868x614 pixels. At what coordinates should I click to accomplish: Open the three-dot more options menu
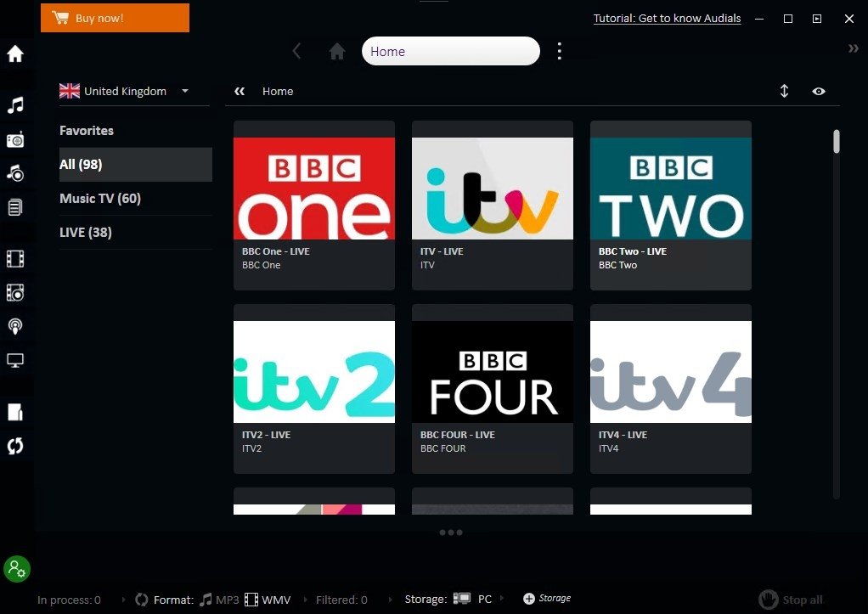click(560, 51)
